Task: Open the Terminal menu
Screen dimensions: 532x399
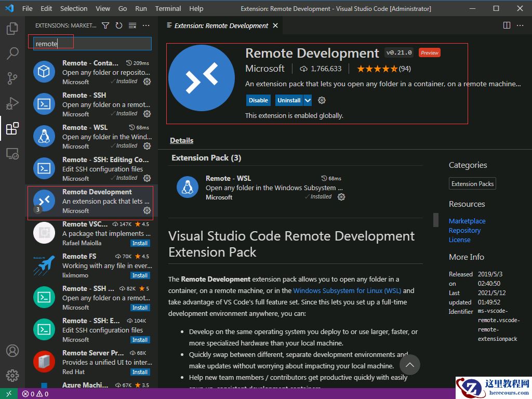Action: 168,8
